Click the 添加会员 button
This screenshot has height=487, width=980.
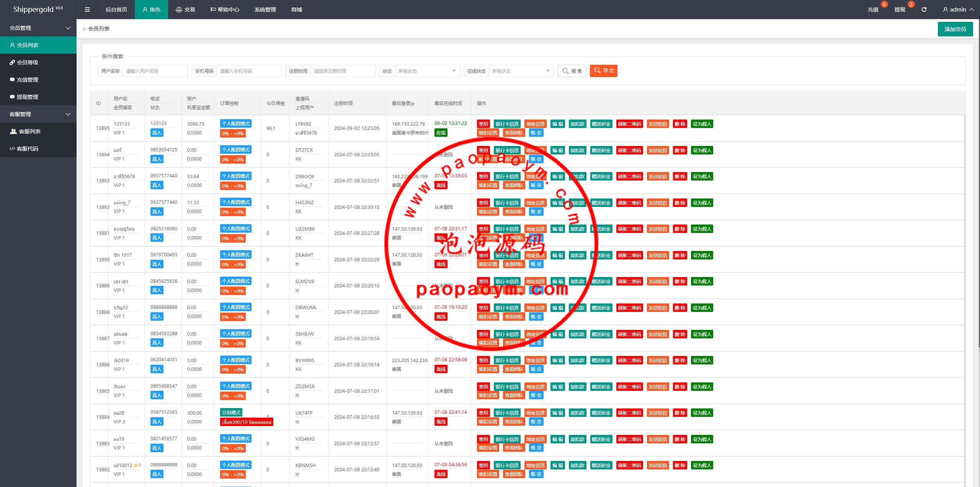coord(955,29)
